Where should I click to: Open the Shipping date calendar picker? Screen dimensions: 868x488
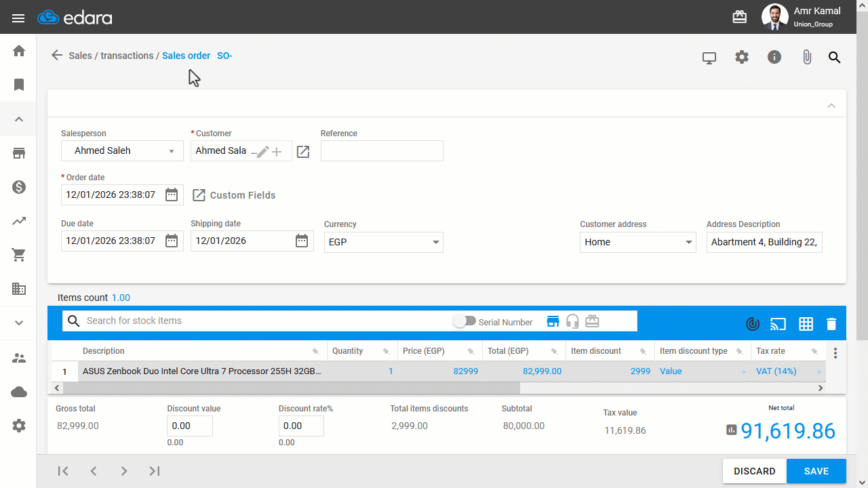302,241
